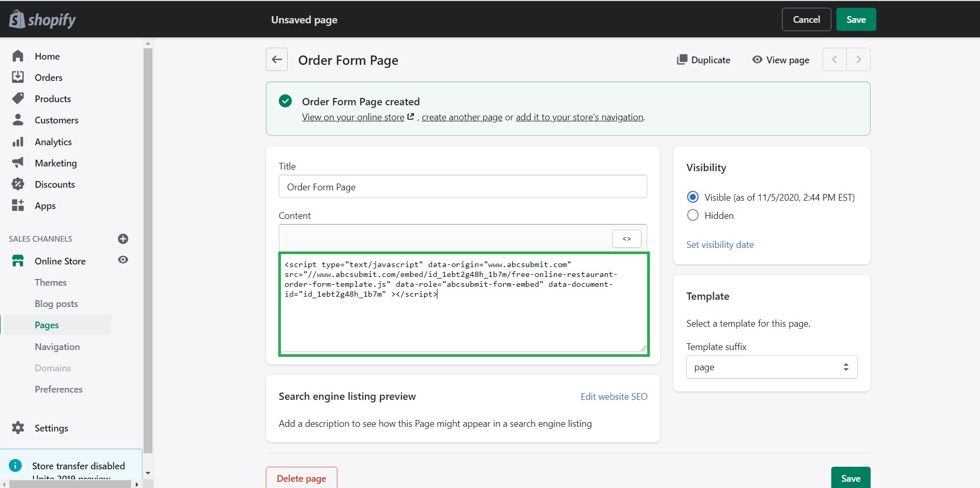
Task: Click the Duplicate text button
Action: coord(711,60)
